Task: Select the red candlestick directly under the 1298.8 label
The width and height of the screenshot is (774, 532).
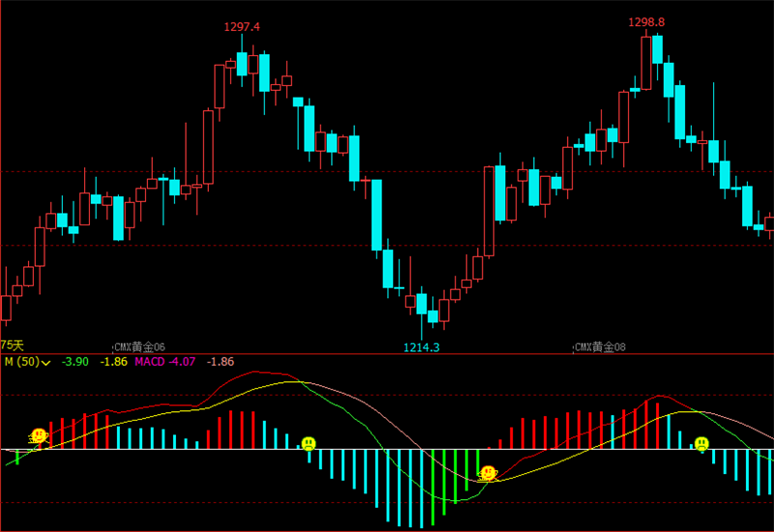Action: 646,61
